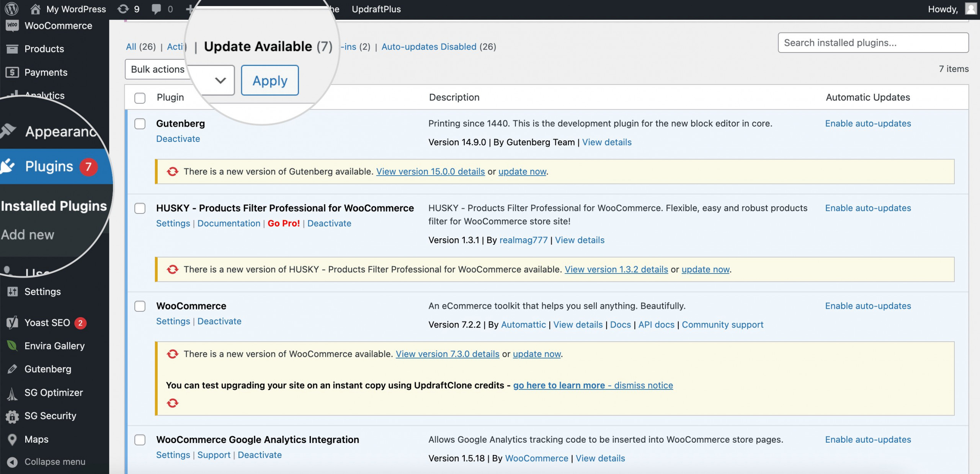
Task: Open WooCommerce API docs link
Action: (x=656, y=325)
